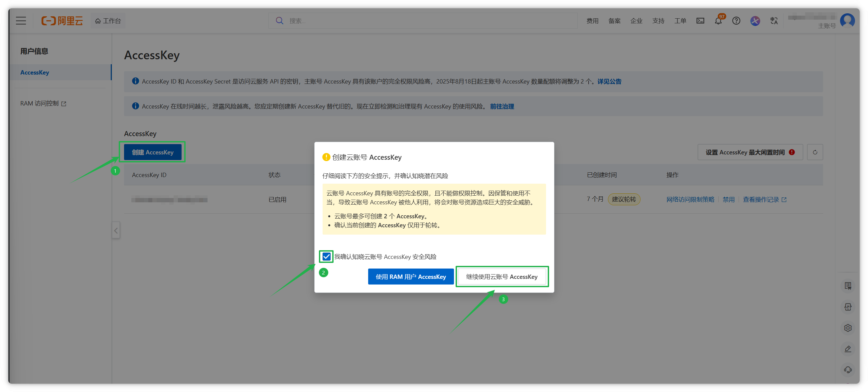The image size is (868, 392).
Task: Collapse the left sidebar panel
Action: click(116, 231)
